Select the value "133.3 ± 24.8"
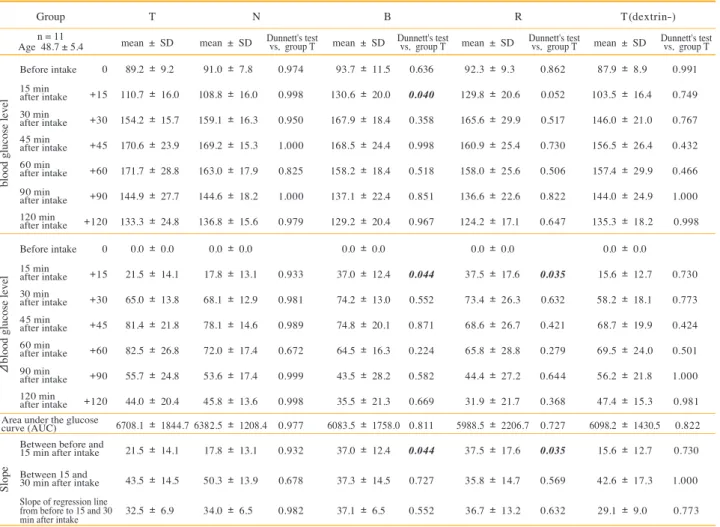This screenshot has width=720, height=527. pos(150,222)
